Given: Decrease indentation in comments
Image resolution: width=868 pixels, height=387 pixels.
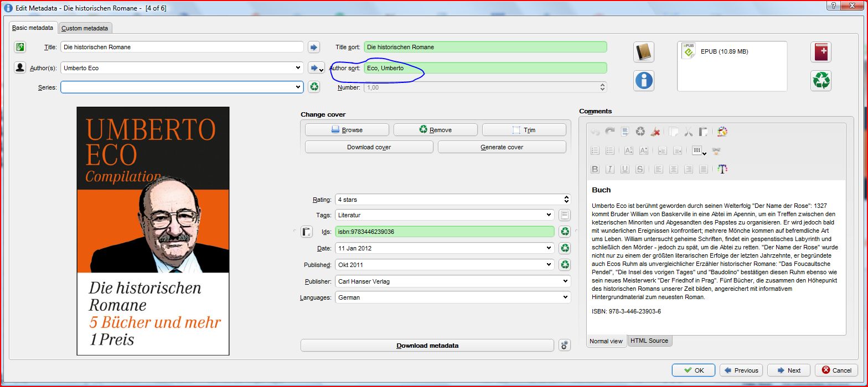Looking at the screenshot, I should 678,150.
